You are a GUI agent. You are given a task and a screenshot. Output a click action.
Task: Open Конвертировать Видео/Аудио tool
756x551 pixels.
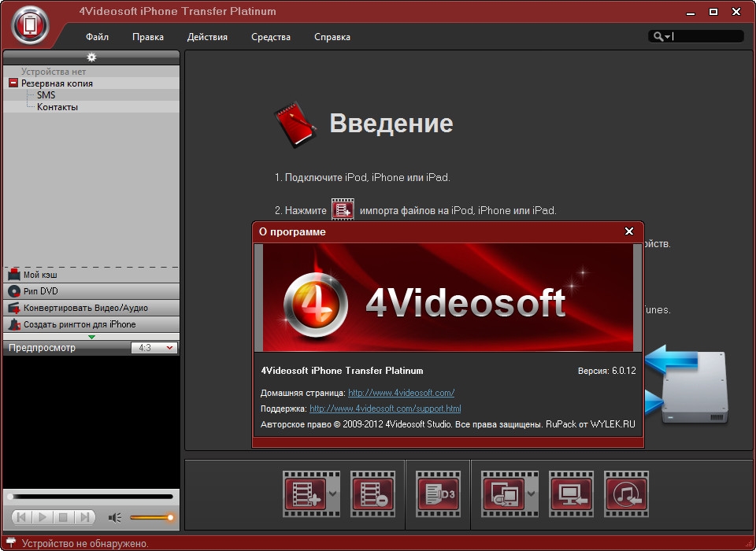[x=91, y=308]
